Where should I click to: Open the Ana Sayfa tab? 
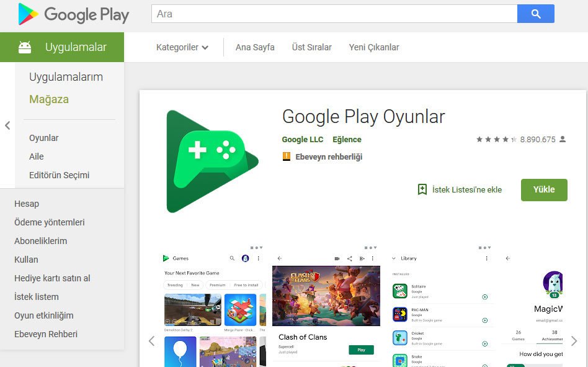point(255,47)
